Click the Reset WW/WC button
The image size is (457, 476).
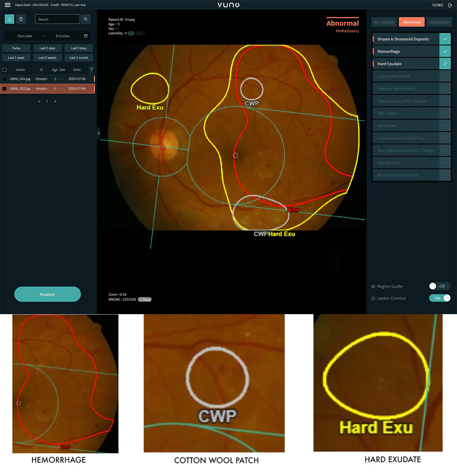pyautogui.click(x=145, y=299)
